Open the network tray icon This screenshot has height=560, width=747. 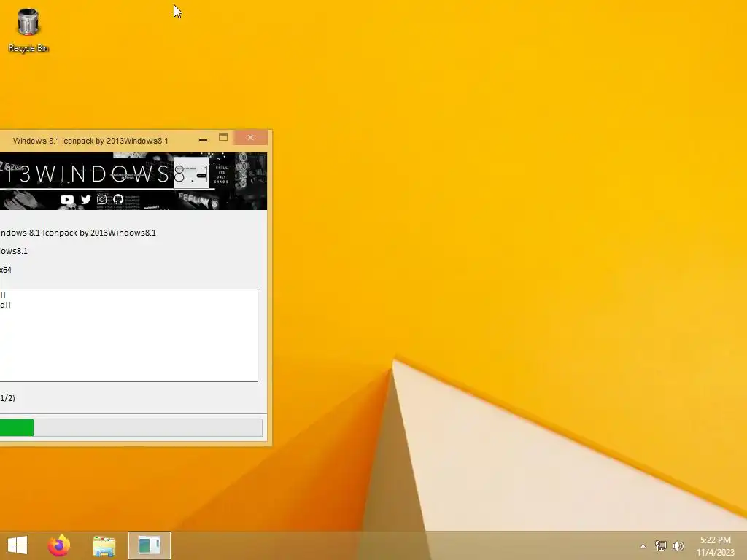[660, 545]
